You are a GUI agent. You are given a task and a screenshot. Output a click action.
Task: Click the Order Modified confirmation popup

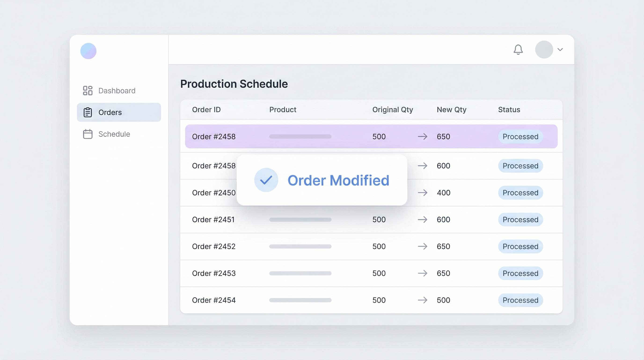(322, 180)
